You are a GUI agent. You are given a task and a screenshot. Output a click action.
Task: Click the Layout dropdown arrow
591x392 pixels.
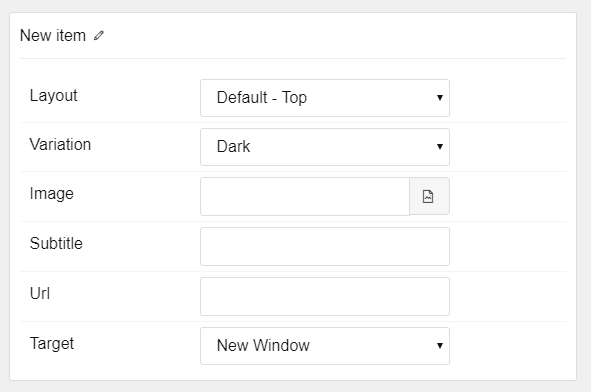(x=439, y=98)
